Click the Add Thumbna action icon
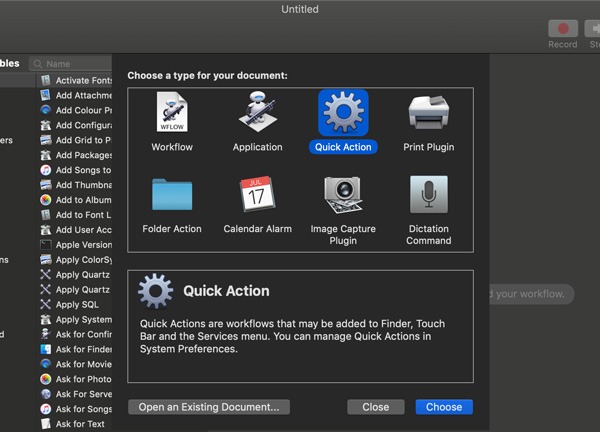 46,185
